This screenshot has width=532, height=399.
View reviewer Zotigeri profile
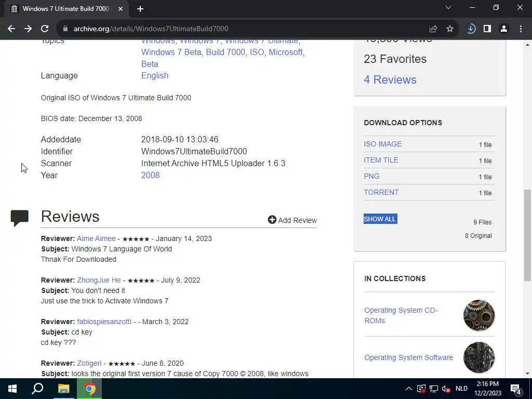pyautogui.click(x=89, y=363)
